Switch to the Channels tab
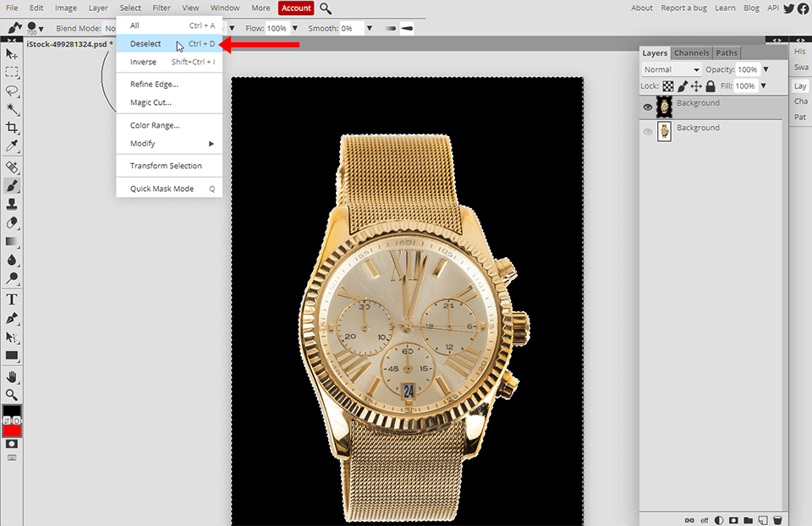Viewport: 812px width, 526px height. 691,52
